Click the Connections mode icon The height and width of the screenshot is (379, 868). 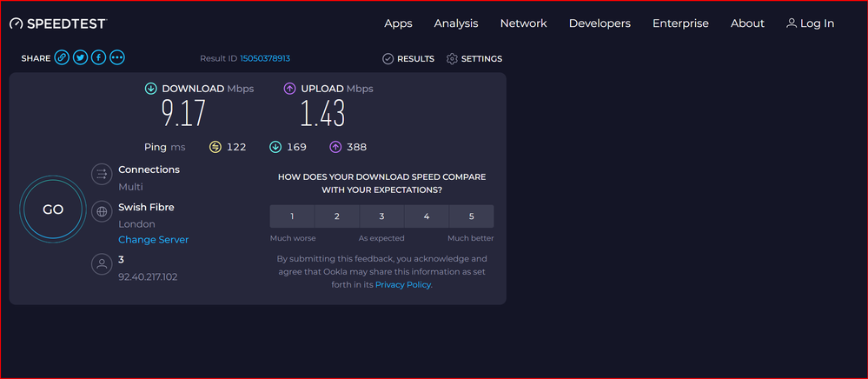coord(102,174)
